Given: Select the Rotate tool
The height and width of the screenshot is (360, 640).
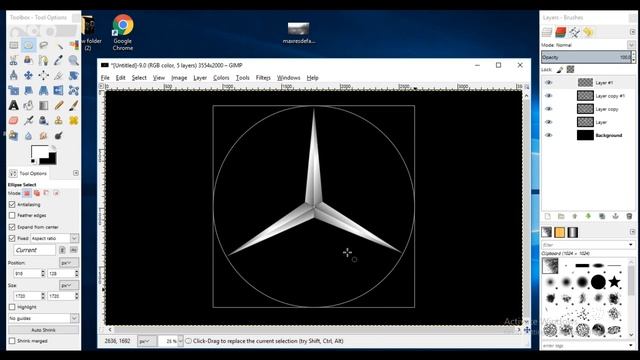Looking at the screenshot, I should pyautogui.click(x=73, y=75).
